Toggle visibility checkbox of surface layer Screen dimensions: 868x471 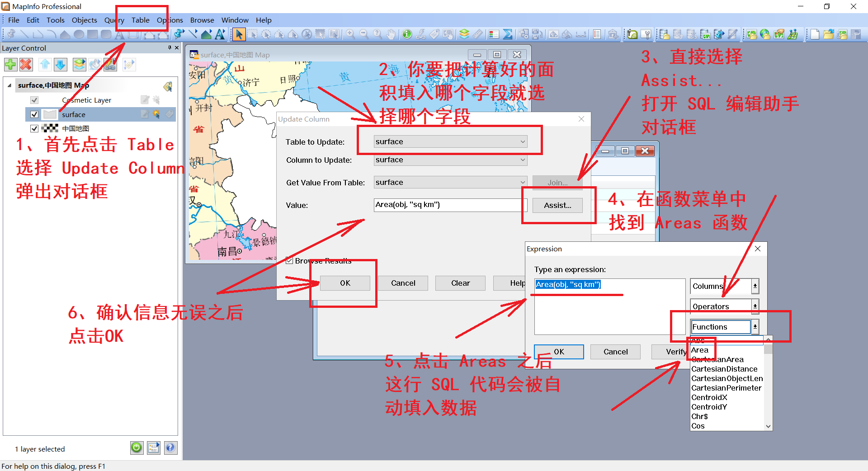[x=34, y=114]
